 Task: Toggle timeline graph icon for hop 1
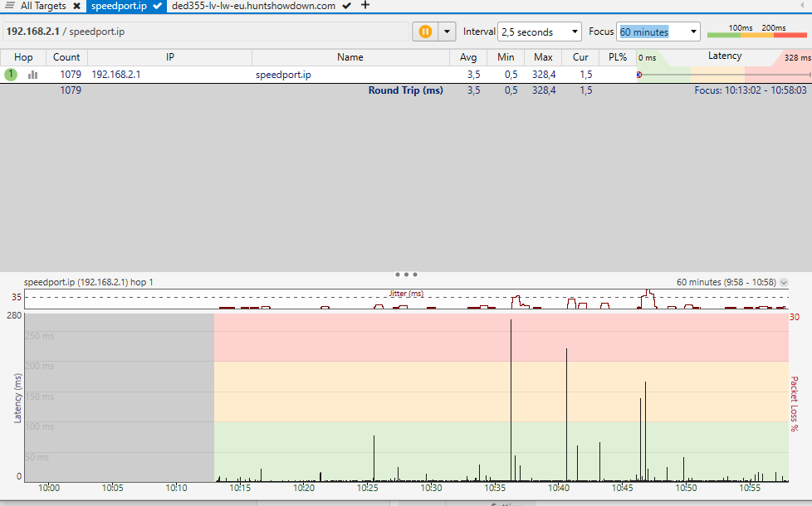coord(32,75)
